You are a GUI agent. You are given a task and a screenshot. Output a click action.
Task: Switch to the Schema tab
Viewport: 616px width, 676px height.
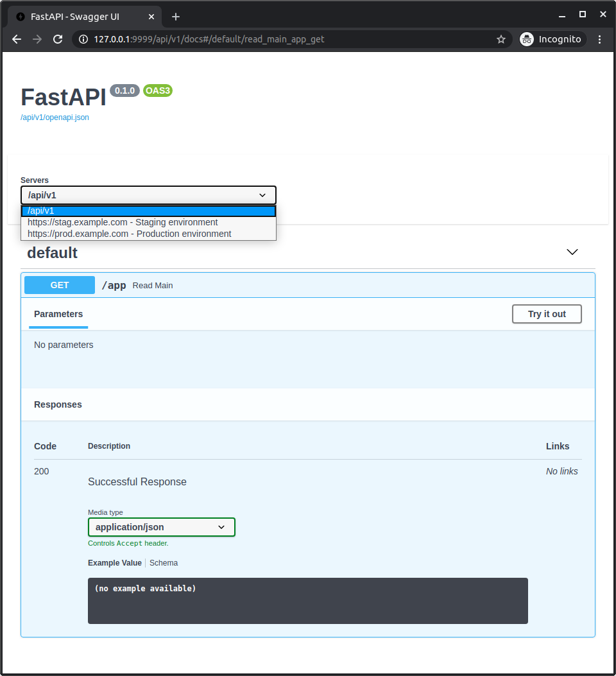pyautogui.click(x=164, y=563)
